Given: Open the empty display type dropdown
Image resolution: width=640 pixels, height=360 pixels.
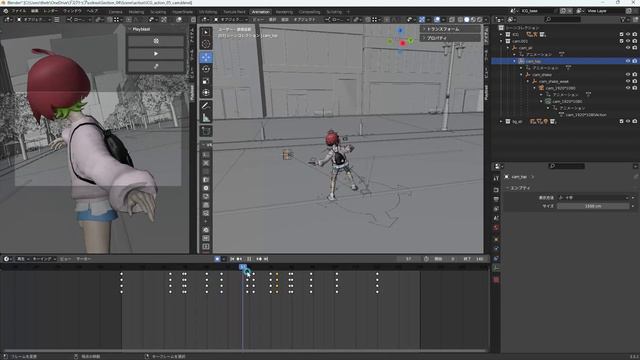Looking at the screenshot, I should click(x=593, y=198).
